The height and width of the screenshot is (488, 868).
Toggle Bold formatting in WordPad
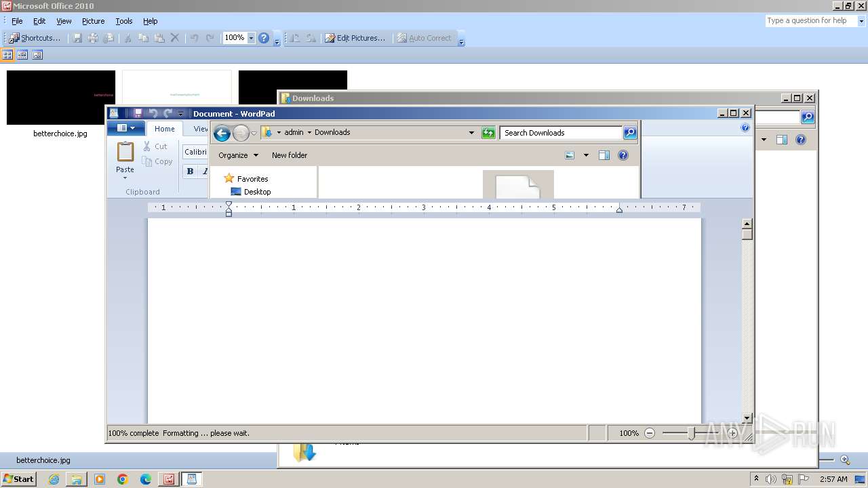[x=191, y=171]
